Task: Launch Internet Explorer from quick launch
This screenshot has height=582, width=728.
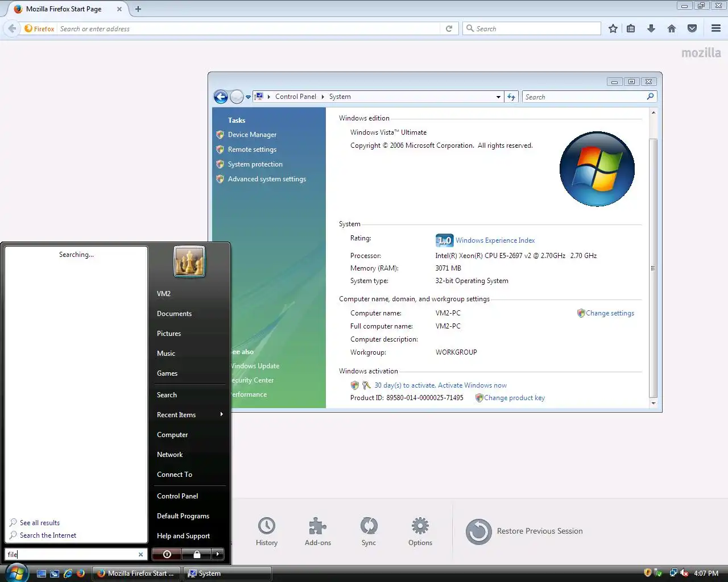Action: (x=68, y=573)
